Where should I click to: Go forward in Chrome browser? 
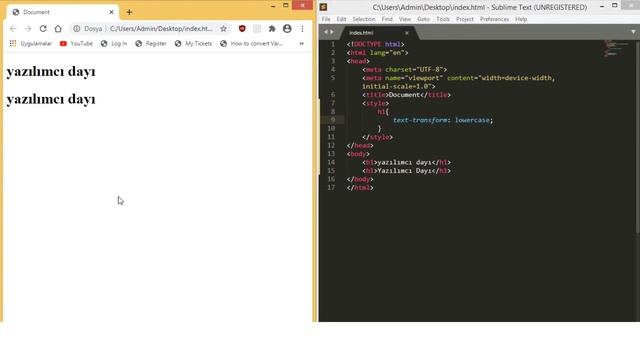tap(28, 29)
